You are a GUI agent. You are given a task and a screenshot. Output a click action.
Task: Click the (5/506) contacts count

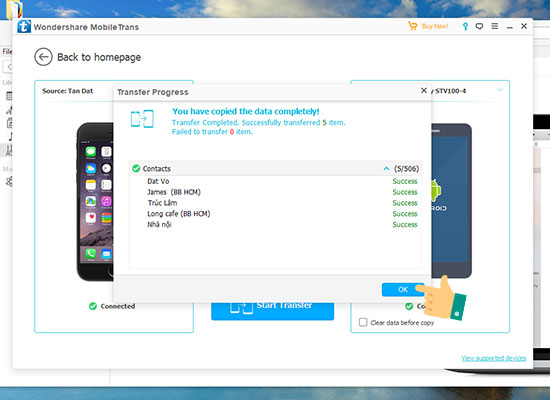[407, 169]
